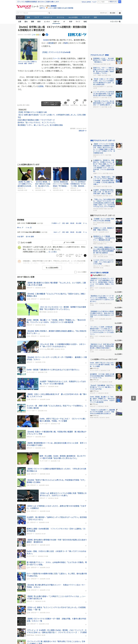Click 購入履歴 link
The height and width of the screenshot is (644, 138).
112,13
